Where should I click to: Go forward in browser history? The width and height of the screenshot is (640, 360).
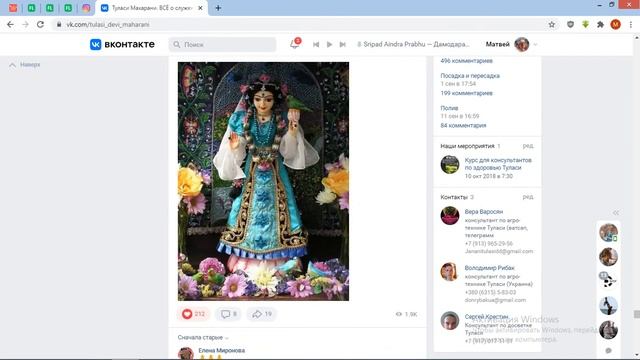[25, 24]
